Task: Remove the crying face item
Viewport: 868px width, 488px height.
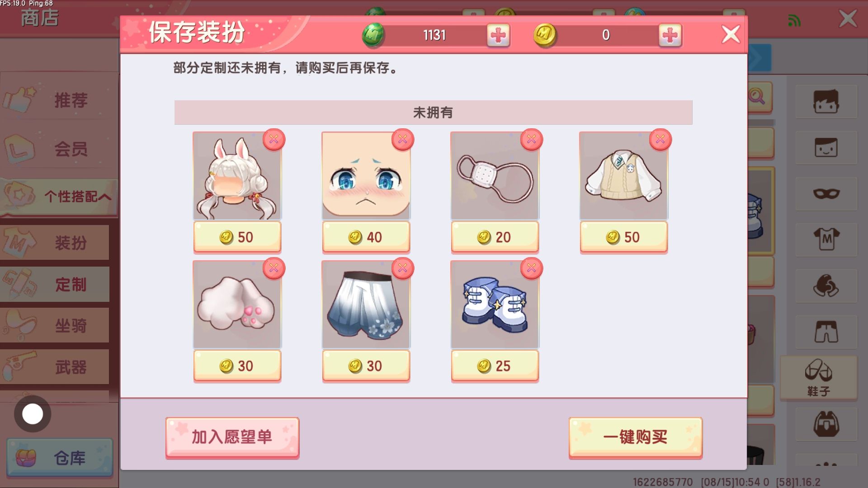Action: 403,140
